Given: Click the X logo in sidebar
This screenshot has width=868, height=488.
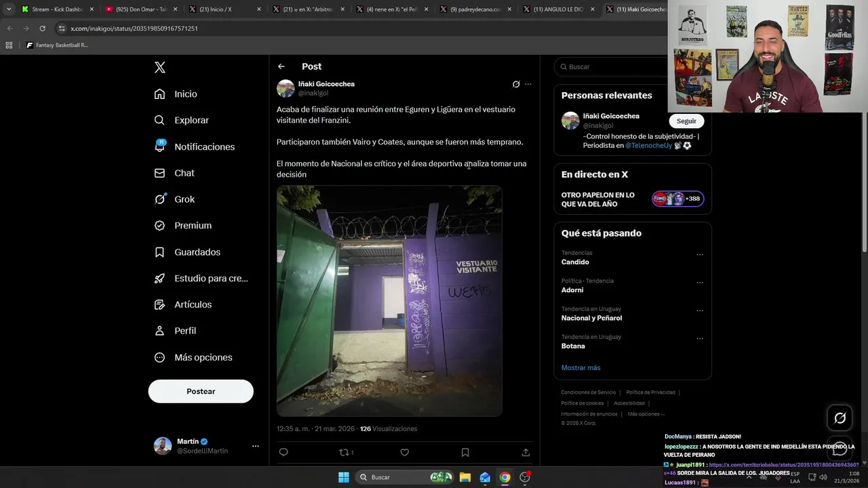Looking at the screenshot, I should [x=160, y=67].
